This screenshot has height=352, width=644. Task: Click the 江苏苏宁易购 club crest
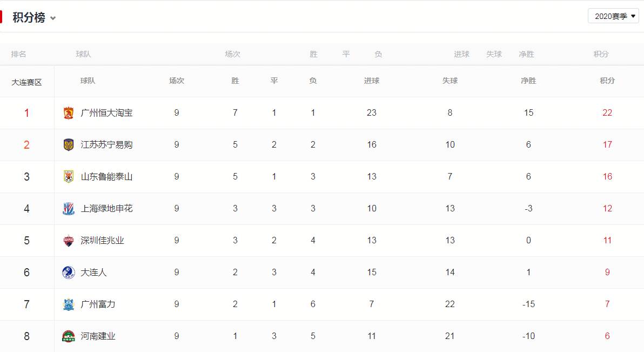[68, 144]
